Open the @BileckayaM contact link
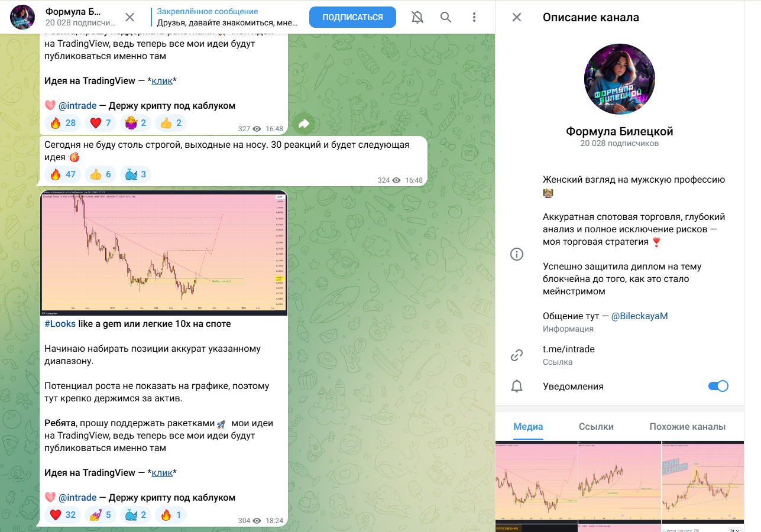The height and width of the screenshot is (532, 761). coord(639,316)
